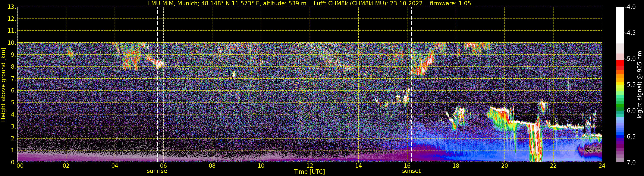Click the 'log(rc-signal) @ 905 nm' colorbar label

pos(640,85)
